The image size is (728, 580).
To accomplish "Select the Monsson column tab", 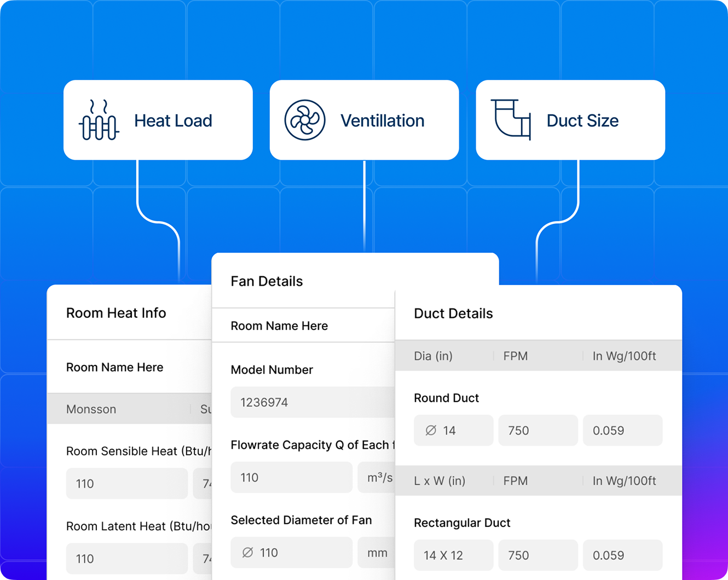I will pos(91,409).
